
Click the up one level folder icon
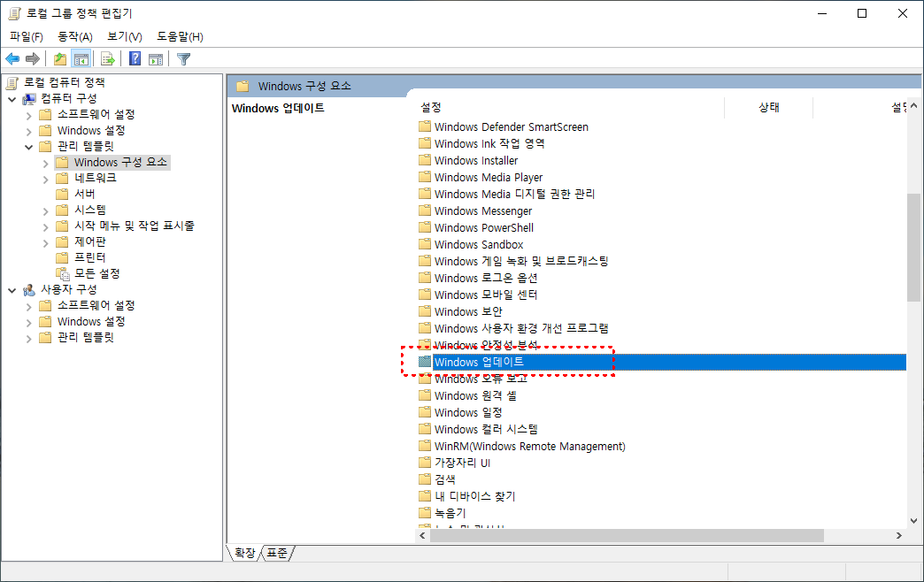(x=58, y=58)
